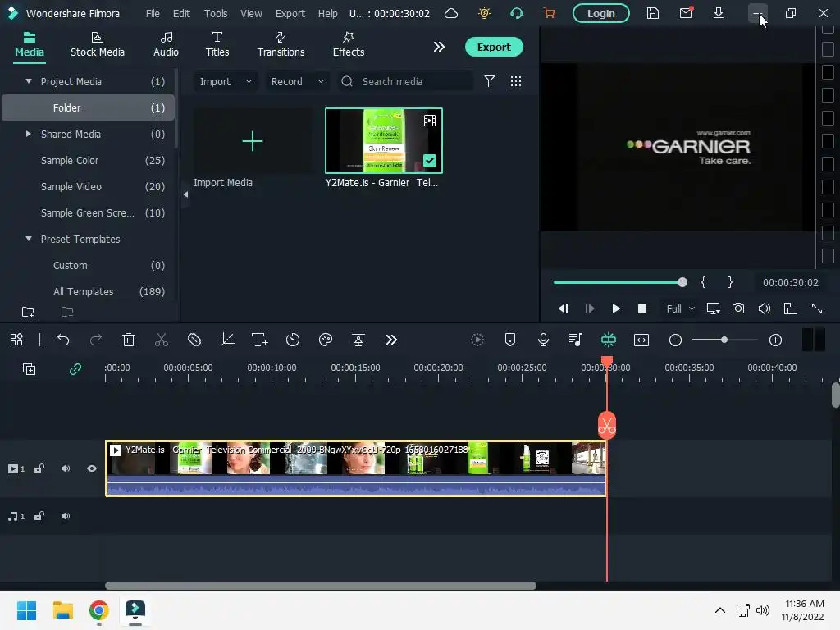Toggle the auto ripple link icon
The width and height of the screenshot is (840, 630).
pyautogui.click(x=75, y=369)
